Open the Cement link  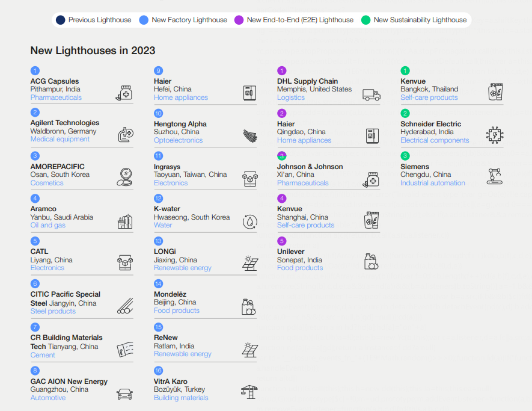pos(43,355)
